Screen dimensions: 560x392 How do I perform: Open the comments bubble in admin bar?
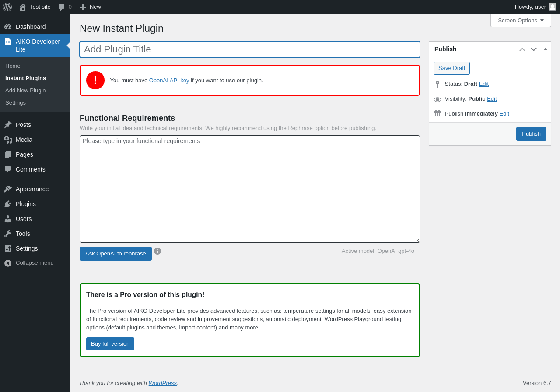click(x=61, y=7)
